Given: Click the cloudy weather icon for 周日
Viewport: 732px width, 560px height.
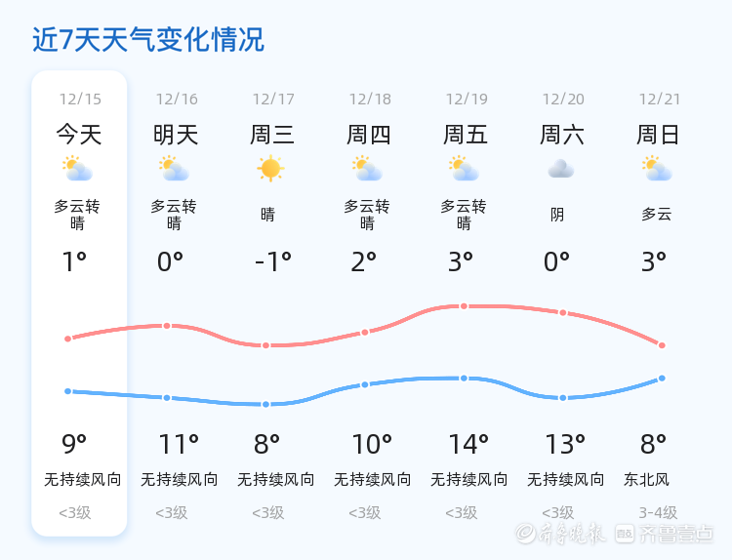Looking at the screenshot, I should click(x=658, y=169).
